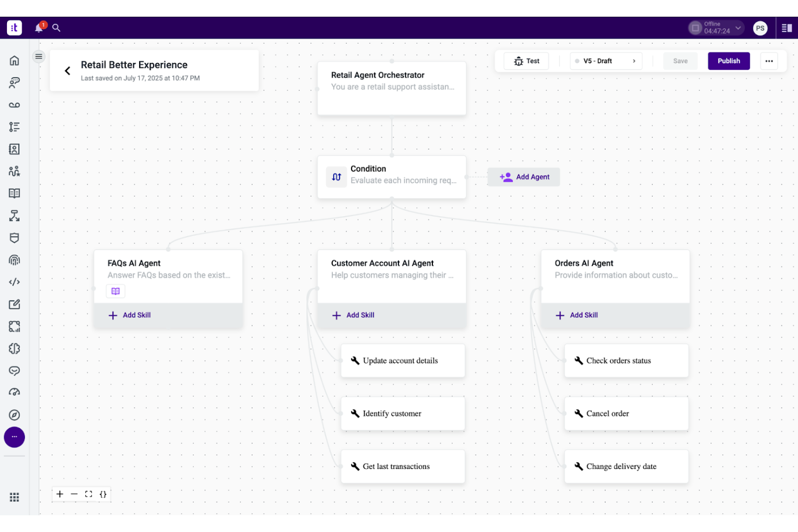This screenshot has width=798, height=532.
Task: Open the V5 - Draft version selector
Action: tap(605, 61)
